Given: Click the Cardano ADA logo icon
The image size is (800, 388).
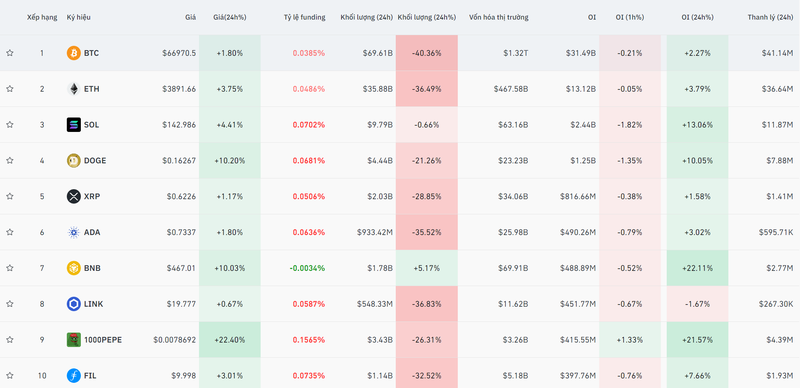Looking at the screenshot, I should [73, 232].
